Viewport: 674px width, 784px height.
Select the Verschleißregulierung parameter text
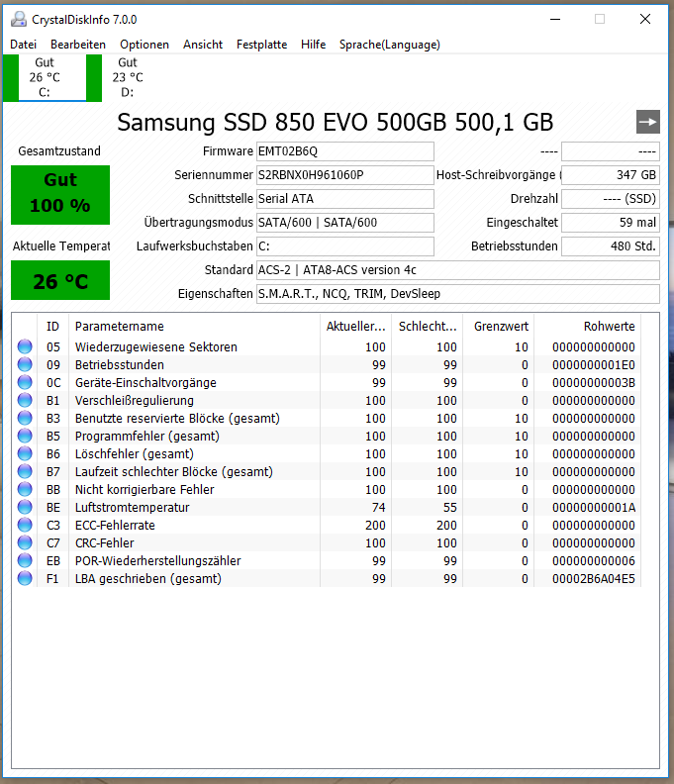135,401
